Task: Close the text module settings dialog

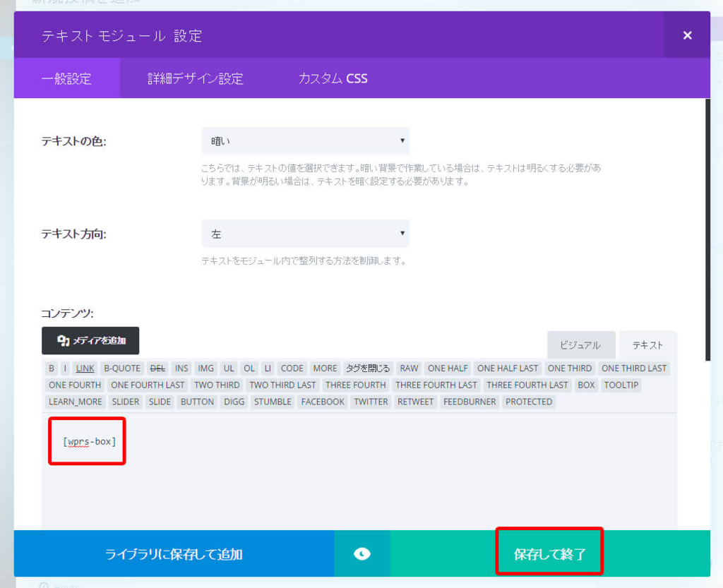Action: pyautogui.click(x=687, y=35)
